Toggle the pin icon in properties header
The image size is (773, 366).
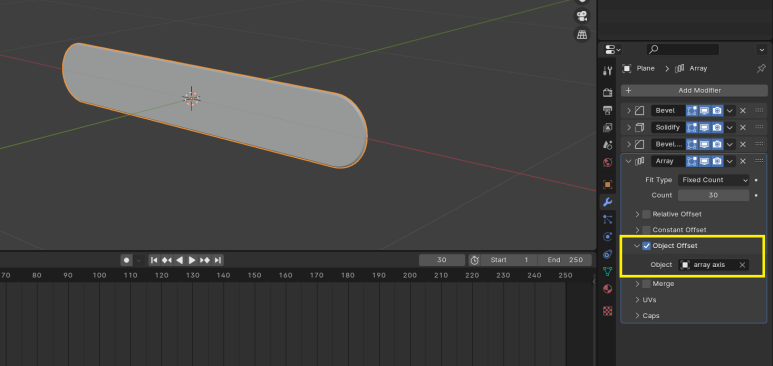(761, 69)
